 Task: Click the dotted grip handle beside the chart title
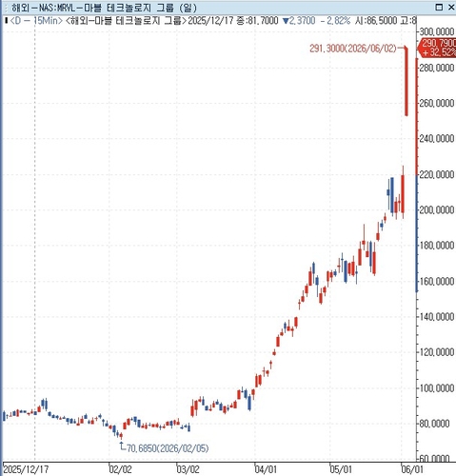5,8
